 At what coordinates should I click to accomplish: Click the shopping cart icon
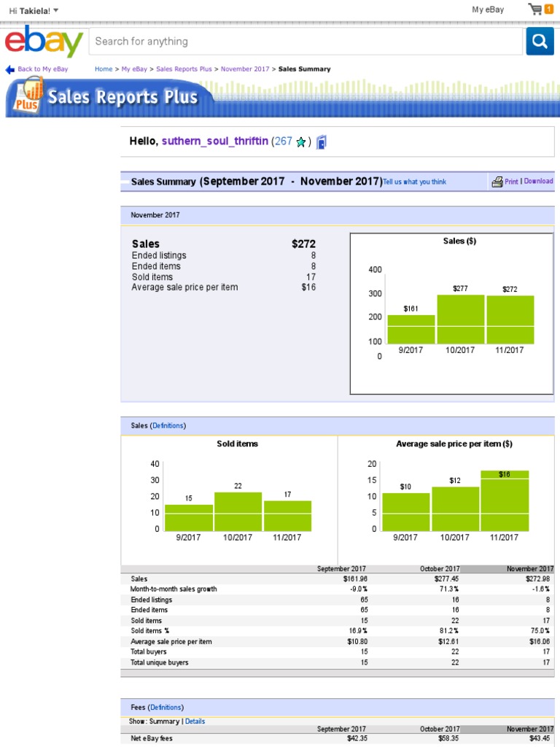pos(536,9)
